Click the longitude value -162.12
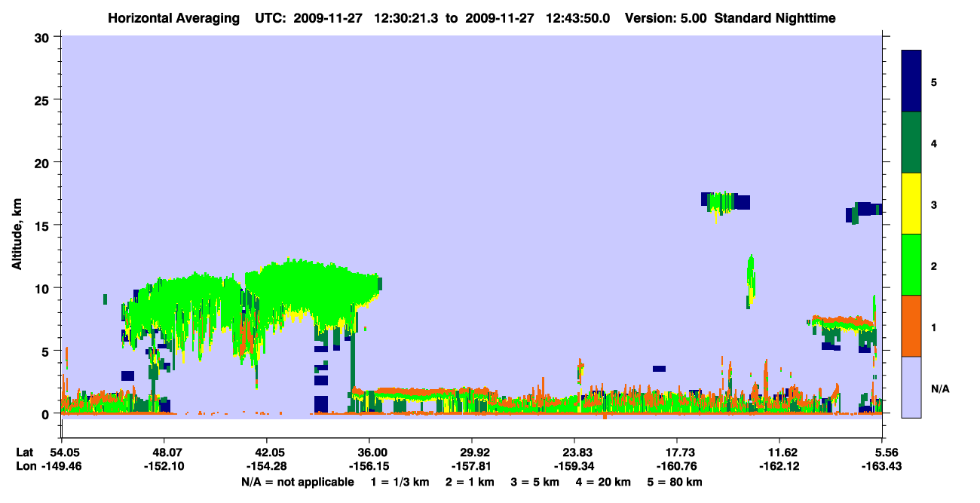Viewport: 980px width, 503px height. (x=779, y=467)
